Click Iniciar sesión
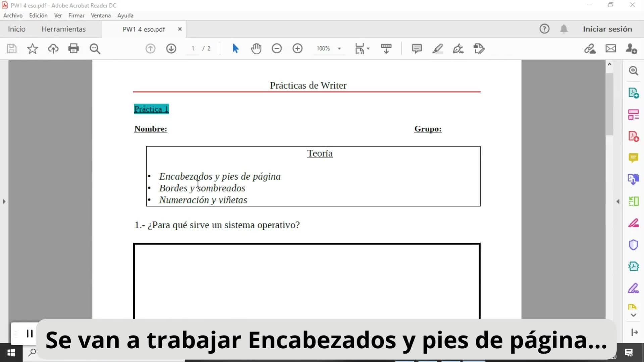Image resolution: width=644 pixels, height=362 pixels. coord(607,29)
